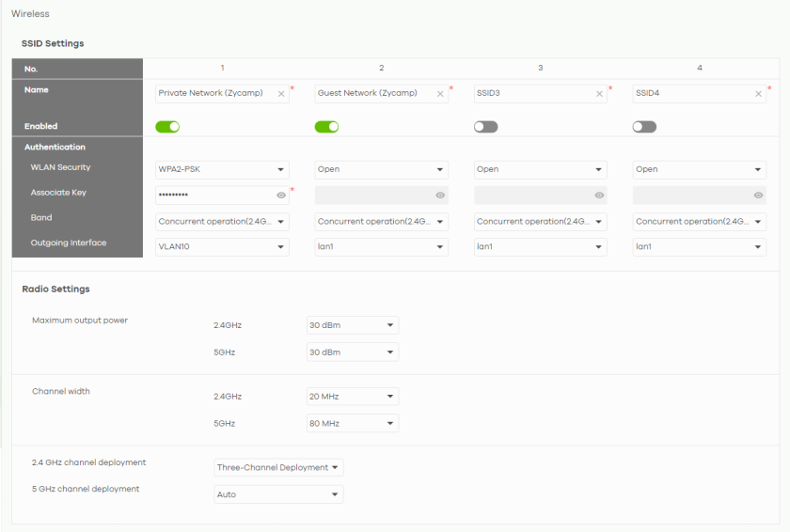Open the WPA2-PSK WLAN Security dropdown
Image resolution: width=790 pixels, height=532 pixels.
[x=222, y=170]
